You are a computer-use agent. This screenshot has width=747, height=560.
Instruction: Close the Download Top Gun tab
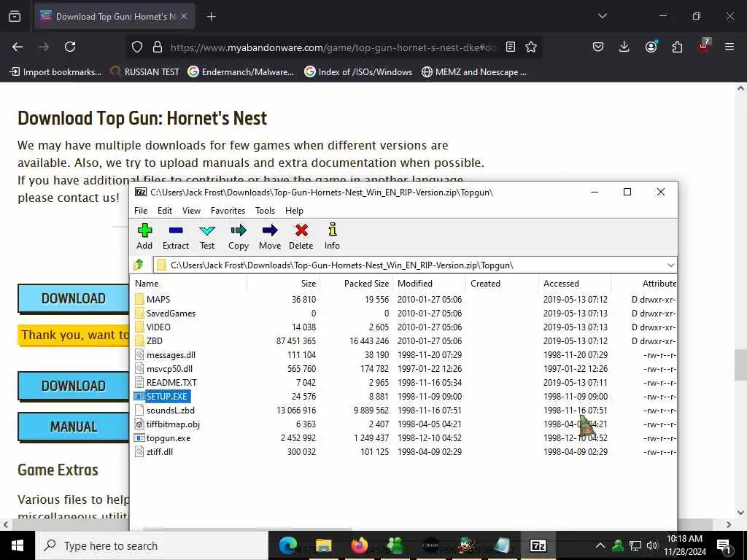184,17
